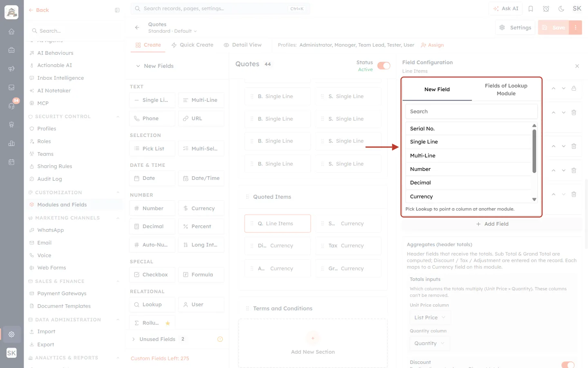Click the Search box in New Field list
Screen dimensions: 588x368
471,111
